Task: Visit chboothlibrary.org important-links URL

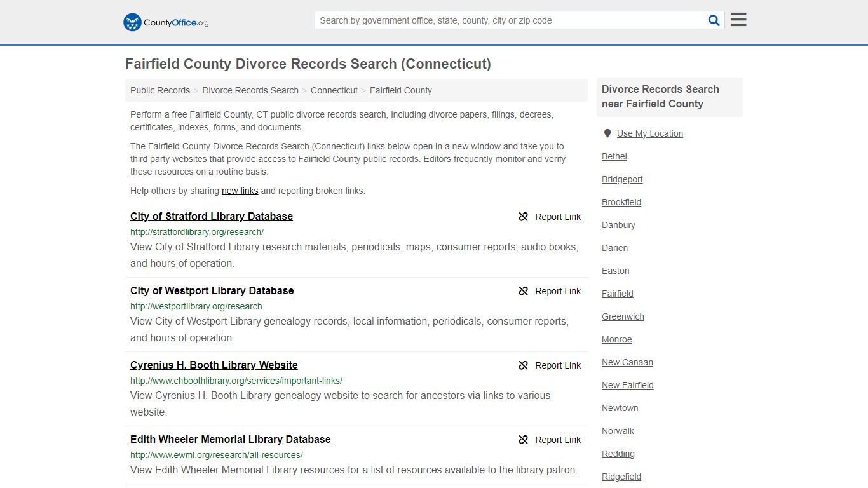Action: pos(236,381)
